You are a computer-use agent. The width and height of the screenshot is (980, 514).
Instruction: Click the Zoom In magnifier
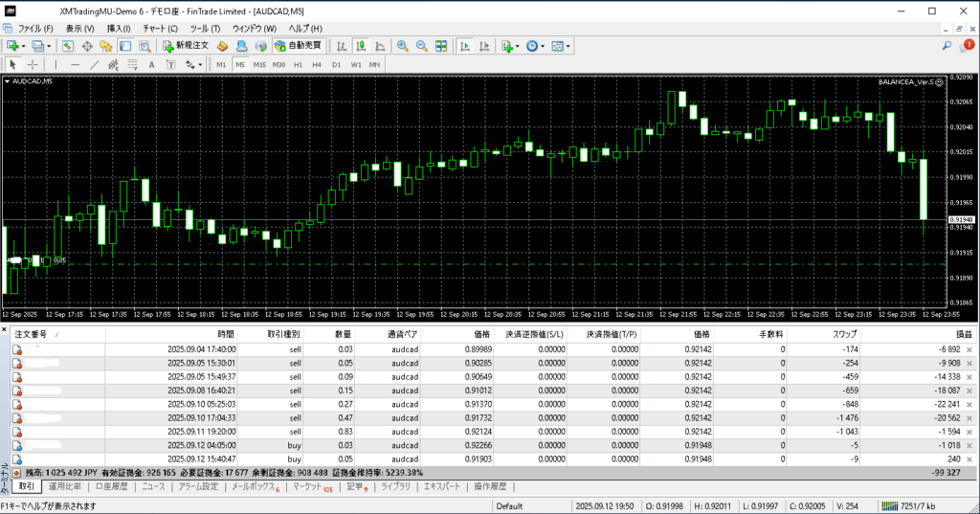tap(403, 45)
